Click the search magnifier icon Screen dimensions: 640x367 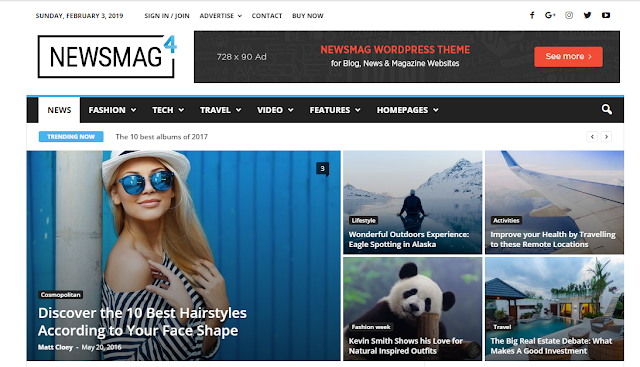point(607,109)
